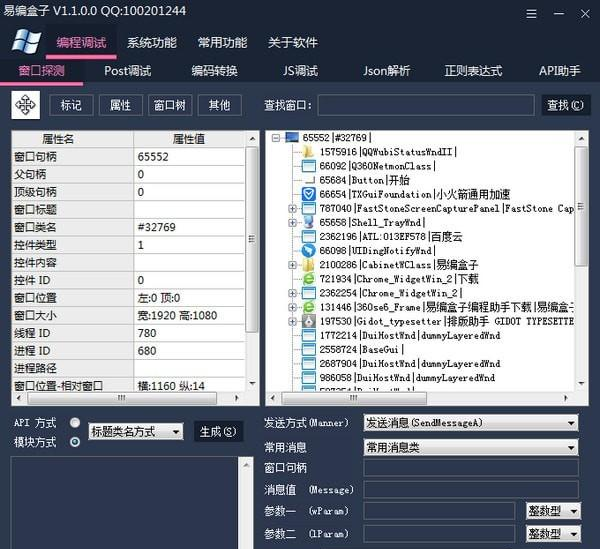Click window icon of ATL:013EF578 row

click(x=308, y=236)
